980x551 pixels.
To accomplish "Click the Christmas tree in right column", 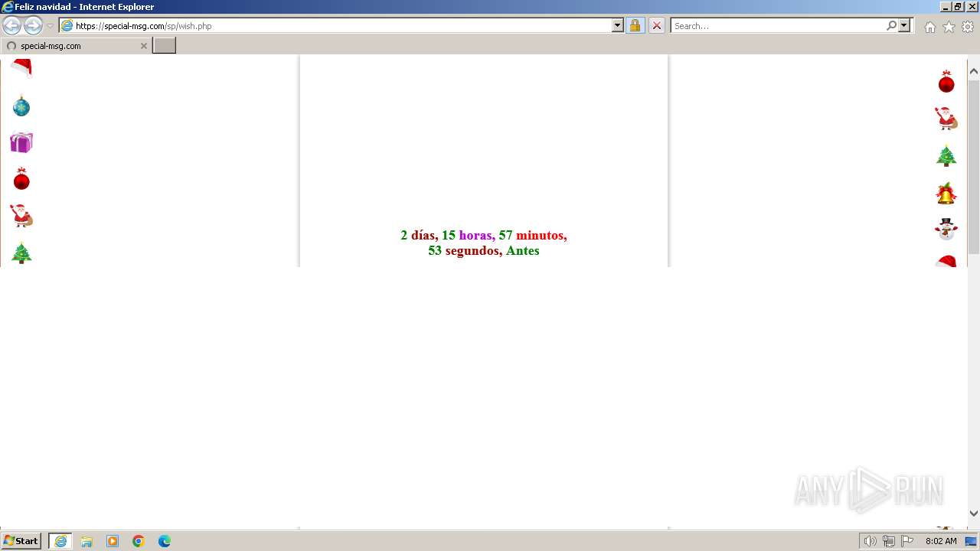I will [946, 155].
